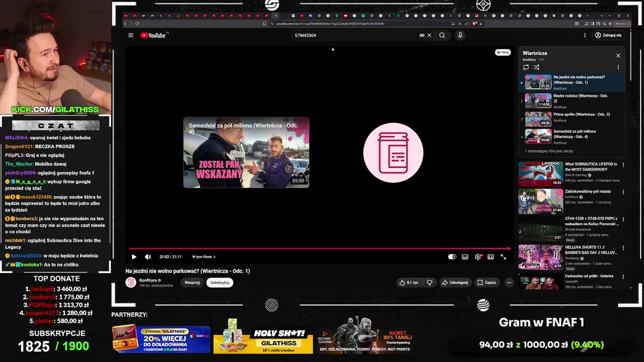Open the CaseHug 20% więcej partner banner
644x362 pixels.
click(x=161, y=340)
